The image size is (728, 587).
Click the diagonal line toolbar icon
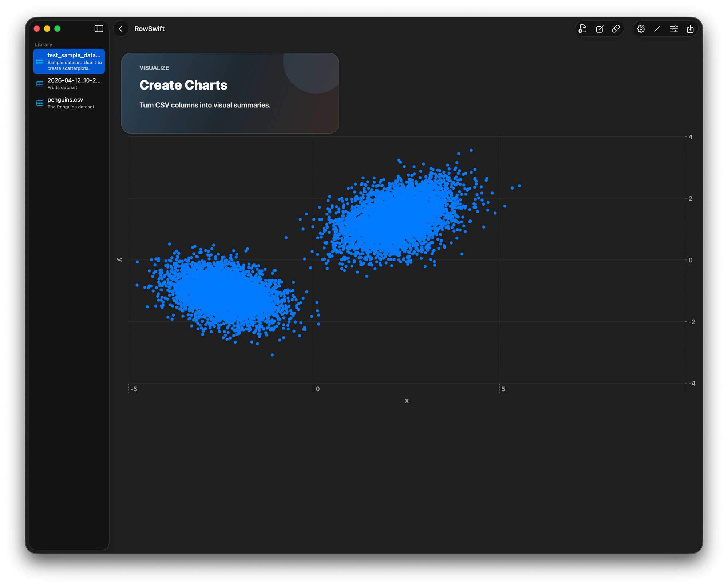[x=657, y=29]
